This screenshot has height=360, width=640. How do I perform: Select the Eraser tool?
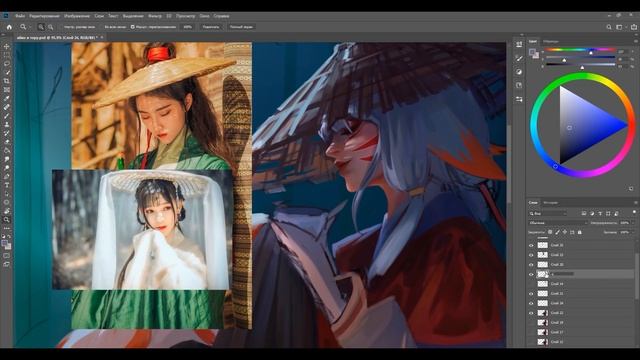[x=7, y=142]
